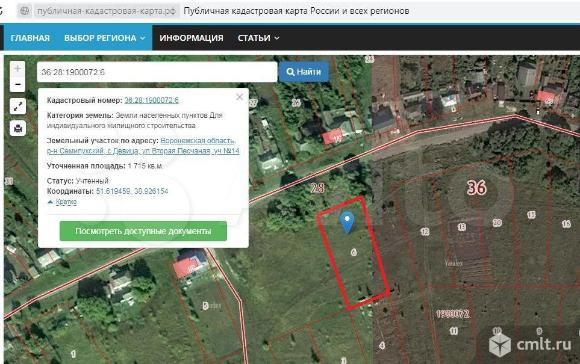
Task: Expand the СТАТЬИ menu
Action: (x=258, y=38)
